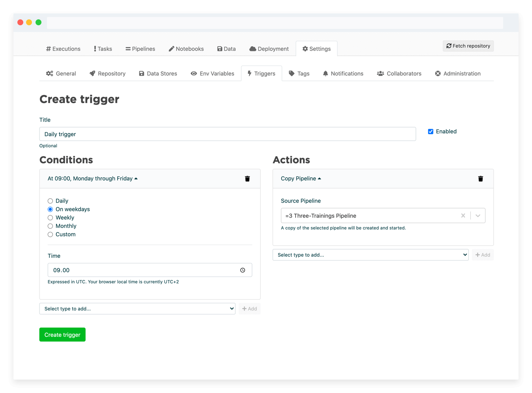
Task: Open the Tags sub-tab
Action: pos(299,73)
